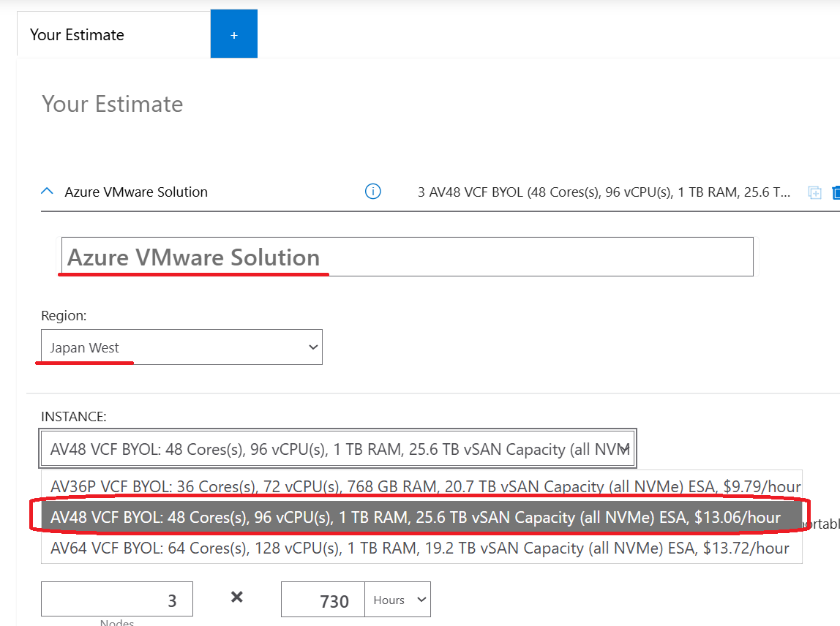Click the 3 AV48 VCF BYOL summary text
Image resolution: width=840 pixels, height=626 pixels.
click(x=604, y=192)
